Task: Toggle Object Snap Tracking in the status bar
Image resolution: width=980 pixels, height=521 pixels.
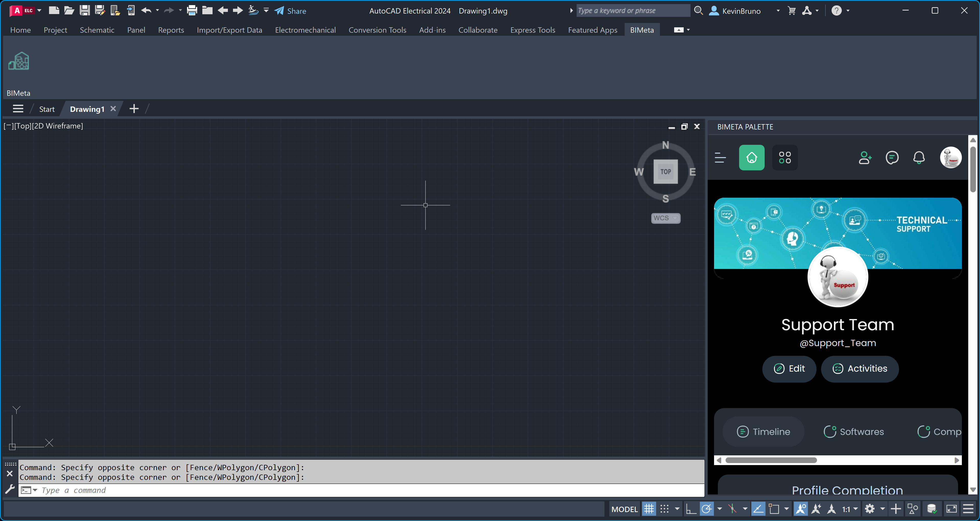Action: 758,509
